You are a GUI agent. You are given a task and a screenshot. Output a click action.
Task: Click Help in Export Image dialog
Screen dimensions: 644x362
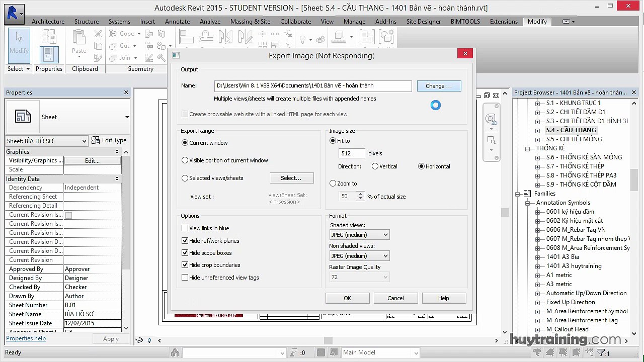[x=444, y=298]
